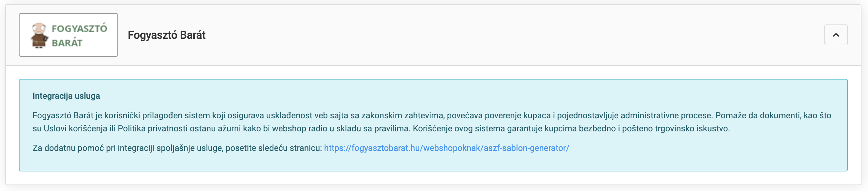
Task: Click the green FOGYASZTÓ logo text
Action: point(79,29)
